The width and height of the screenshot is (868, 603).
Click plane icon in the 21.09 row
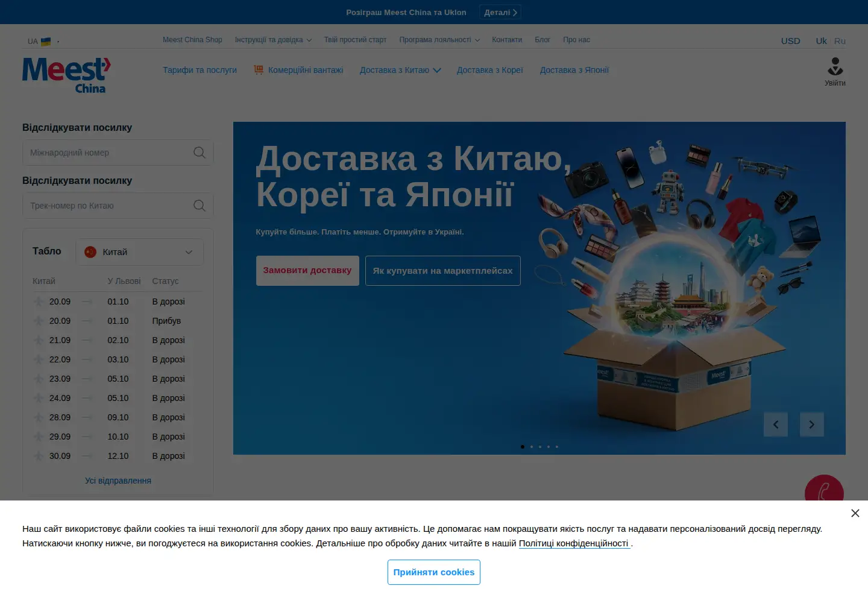pos(39,340)
